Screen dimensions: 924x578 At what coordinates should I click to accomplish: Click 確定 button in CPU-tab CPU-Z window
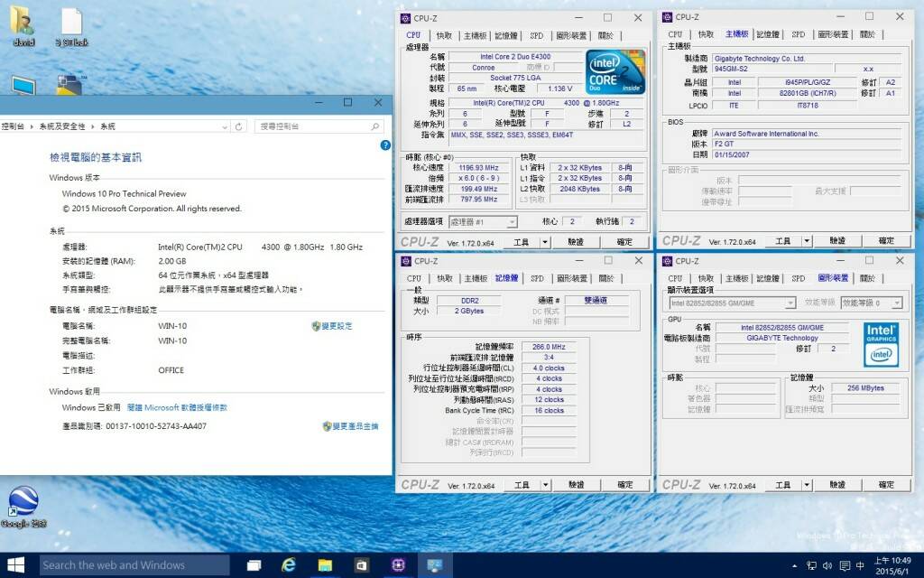pyautogui.click(x=624, y=242)
